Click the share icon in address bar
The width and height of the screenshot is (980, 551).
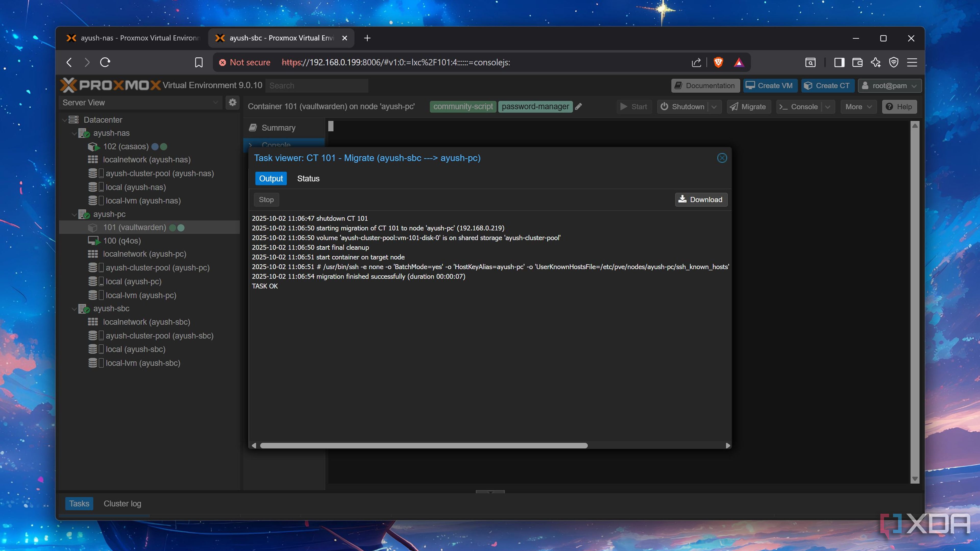click(696, 62)
